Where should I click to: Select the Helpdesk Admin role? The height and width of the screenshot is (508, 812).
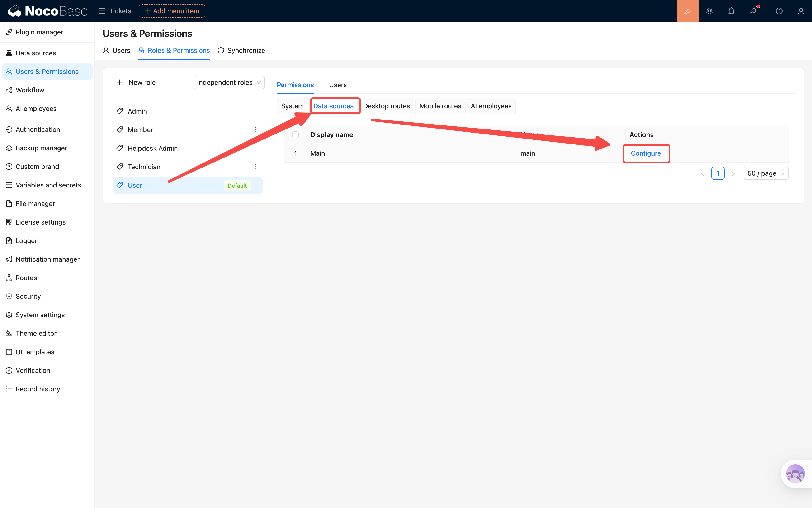152,148
